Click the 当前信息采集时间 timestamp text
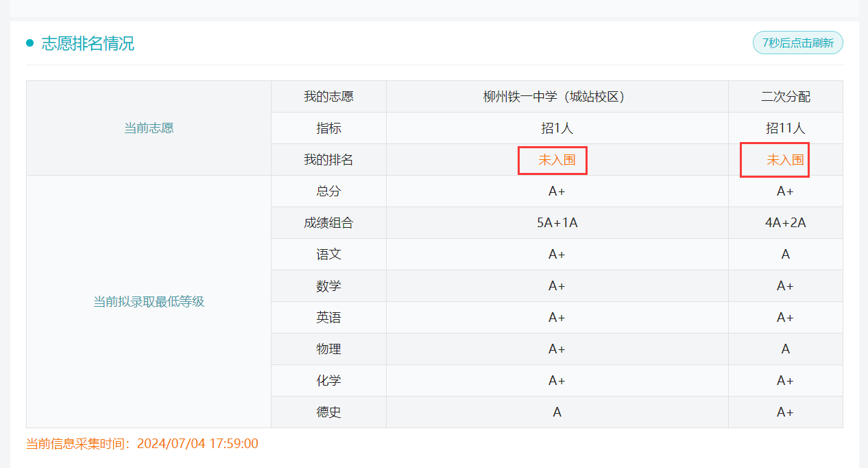 (x=142, y=444)
